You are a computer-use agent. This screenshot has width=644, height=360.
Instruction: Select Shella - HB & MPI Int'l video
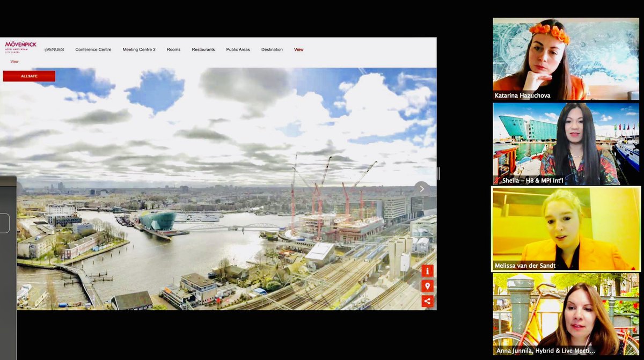[566, 144]
